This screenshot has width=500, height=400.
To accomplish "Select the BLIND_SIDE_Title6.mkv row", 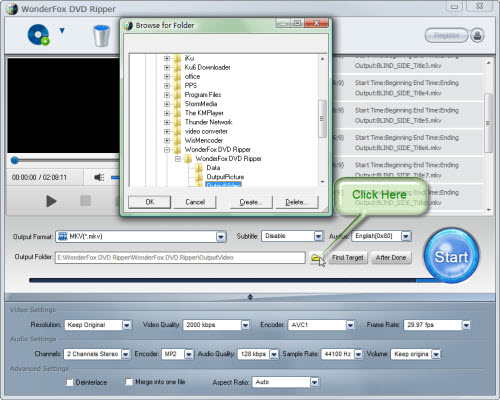I will pyautogui.click(x=408, y=143).
